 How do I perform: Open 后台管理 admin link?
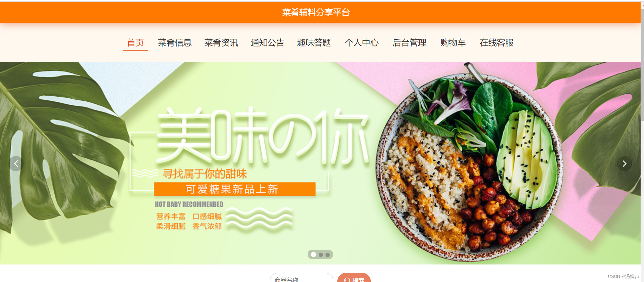click(x=410, y=43)
